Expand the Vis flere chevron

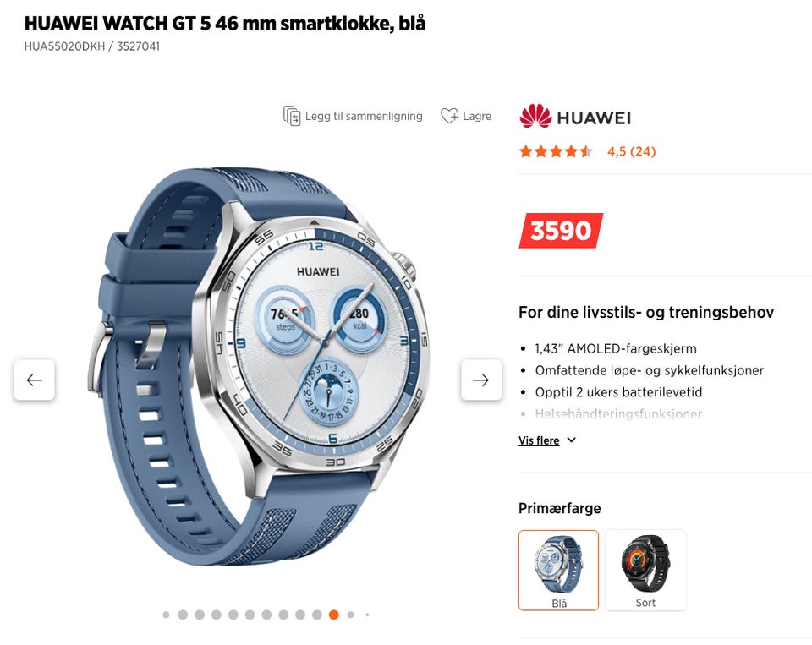(x=571, y=440)
